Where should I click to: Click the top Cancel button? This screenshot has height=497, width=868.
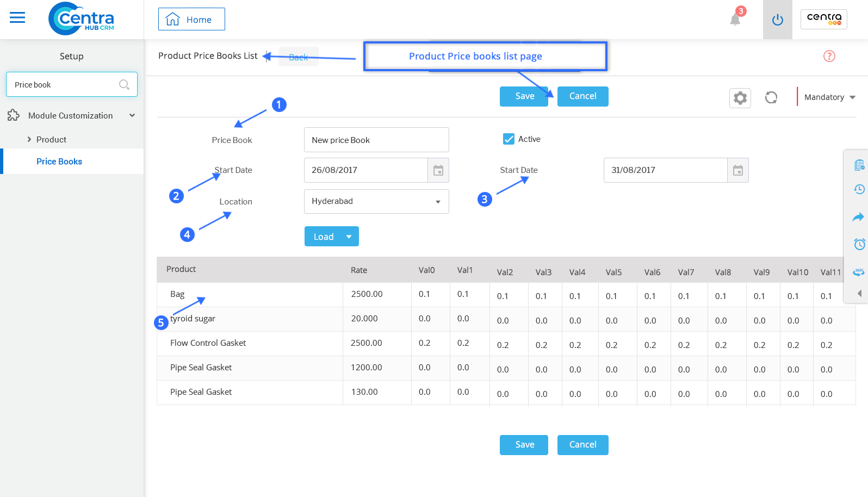click(x=582, y=96)
